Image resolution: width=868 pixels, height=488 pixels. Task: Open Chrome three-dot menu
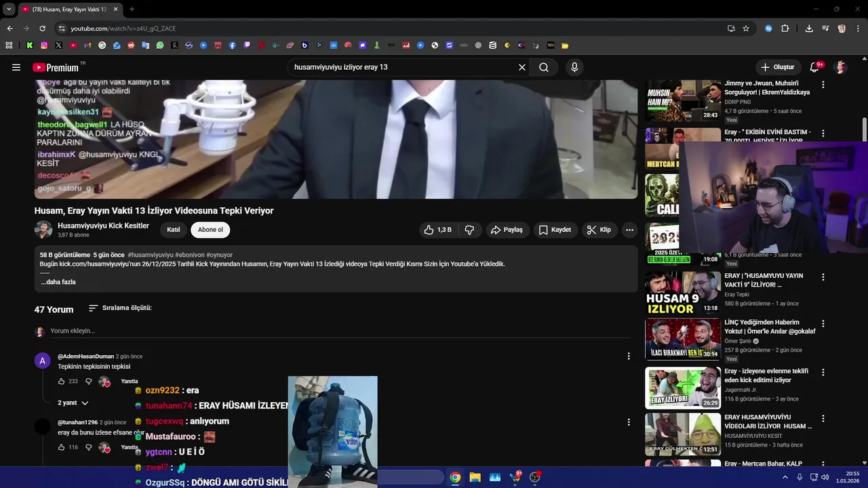pos(858,28)
